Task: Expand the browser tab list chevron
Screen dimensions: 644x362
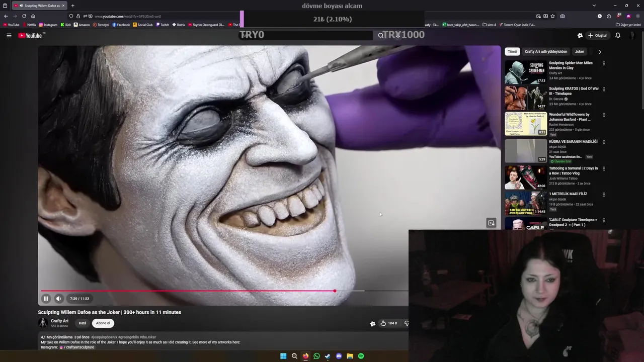Action: coord(594,6)
